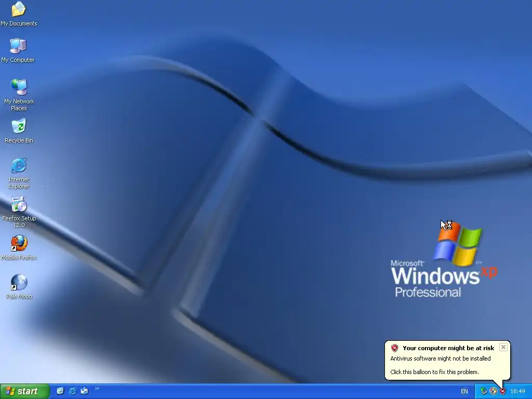Select the Internet Explorer desktop icon
Image resolution: width=532 pixels, height=399 pixels.
[x=19, y=173]
